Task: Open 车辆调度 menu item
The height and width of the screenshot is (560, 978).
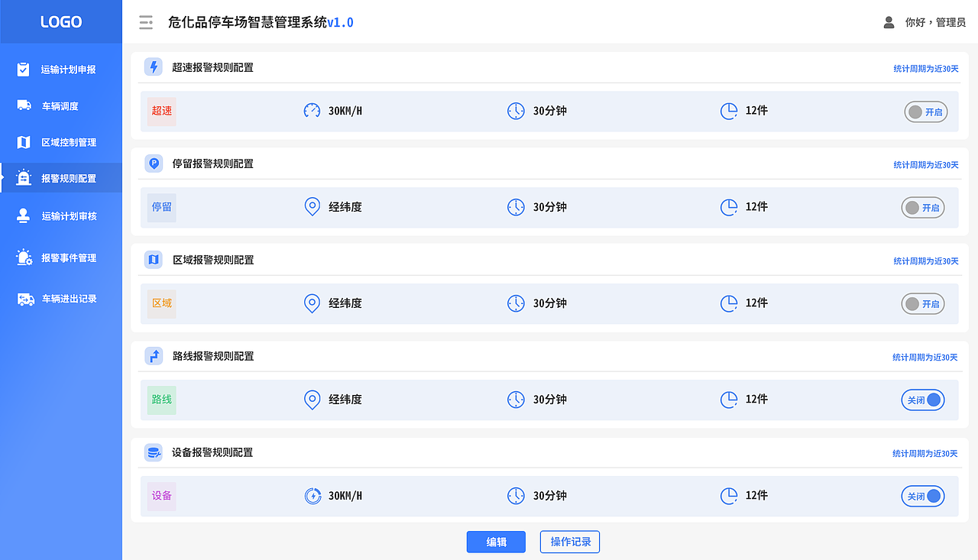Action: (x=61, y=106)
